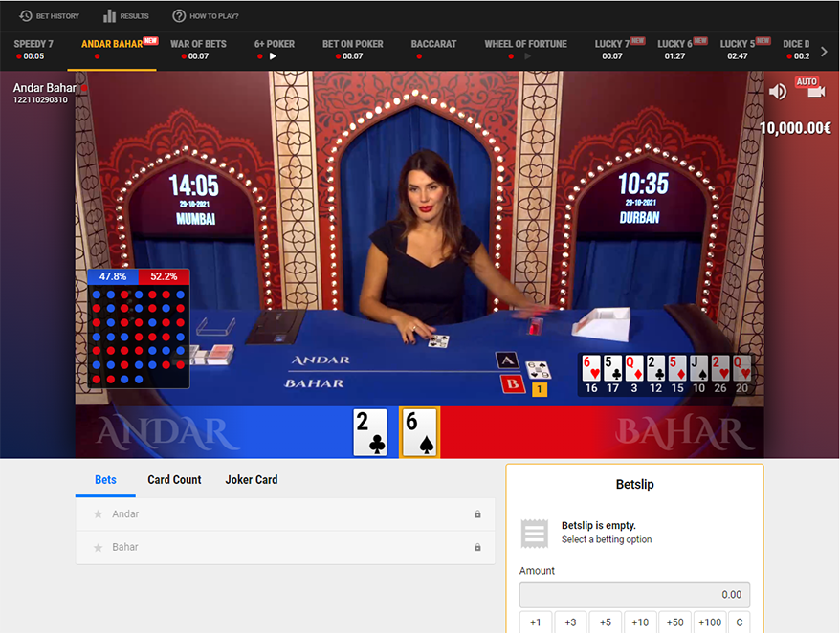Switch to the Joker Card tab

pyautogui.click(x=252, y=479)
